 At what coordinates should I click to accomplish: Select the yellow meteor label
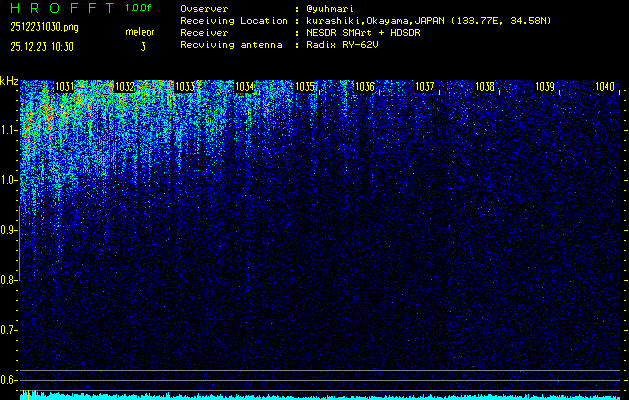[139, 32]
